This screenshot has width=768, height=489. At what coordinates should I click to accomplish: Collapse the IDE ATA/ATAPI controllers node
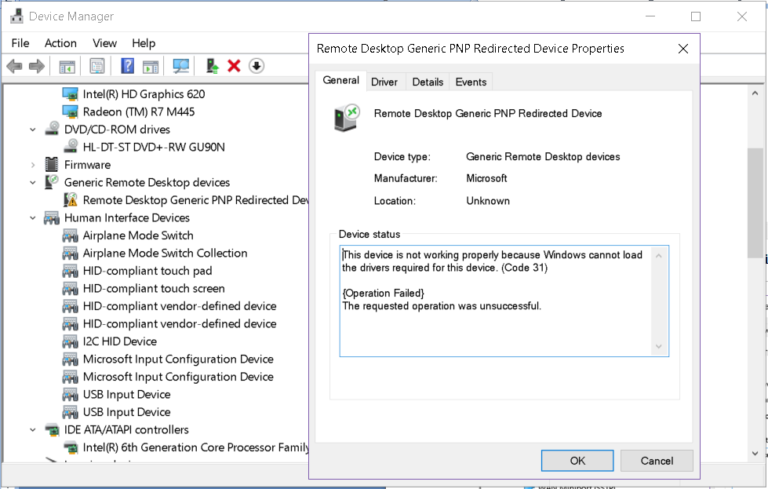pyautogui.click(x=33, y=430)
